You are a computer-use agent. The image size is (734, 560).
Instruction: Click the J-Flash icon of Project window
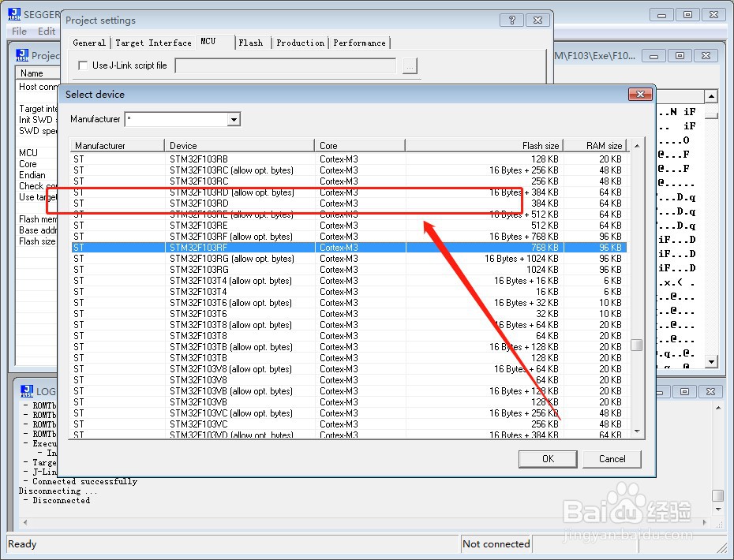(x=22, y=55)
